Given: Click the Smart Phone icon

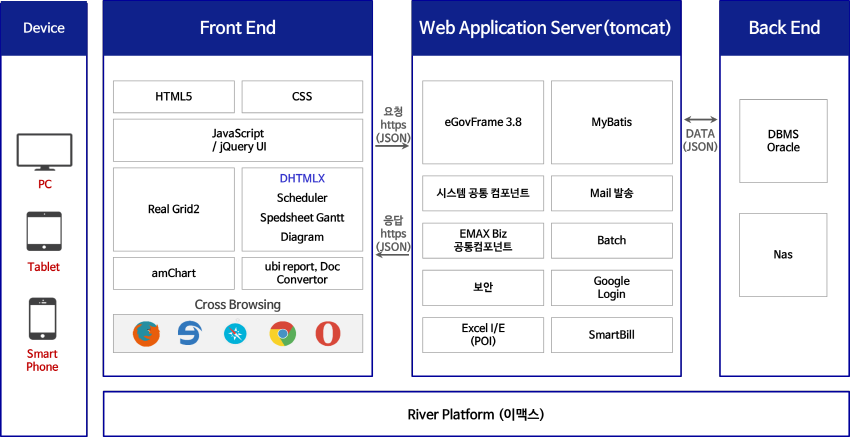Looking at the screenshot, I should tap(42, 320).
